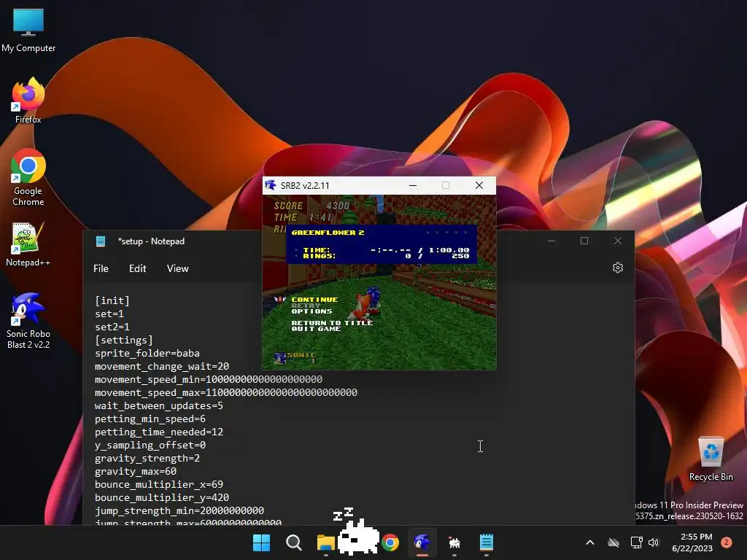Open the Edit menu in Notepad
Screen dimensions: 747x560
138,268
